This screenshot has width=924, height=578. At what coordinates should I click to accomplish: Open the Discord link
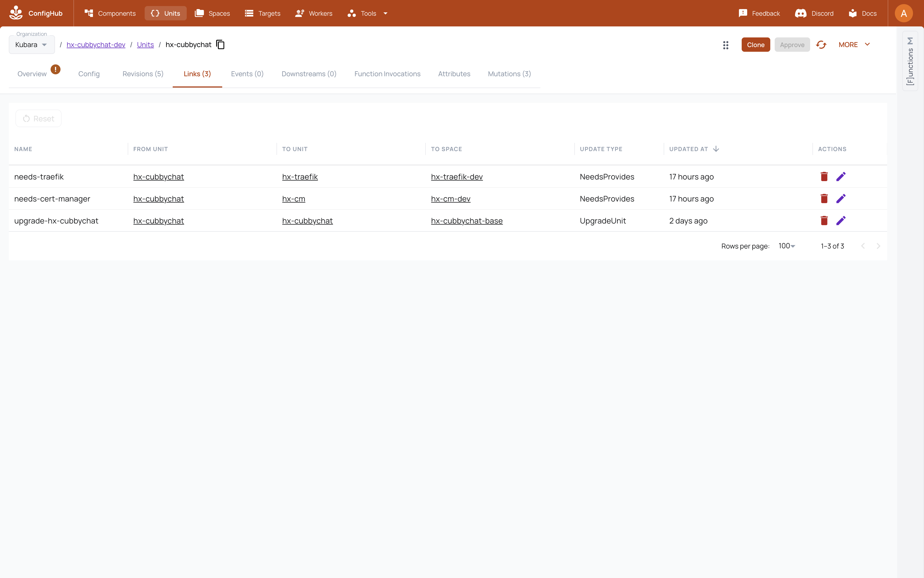814,13
